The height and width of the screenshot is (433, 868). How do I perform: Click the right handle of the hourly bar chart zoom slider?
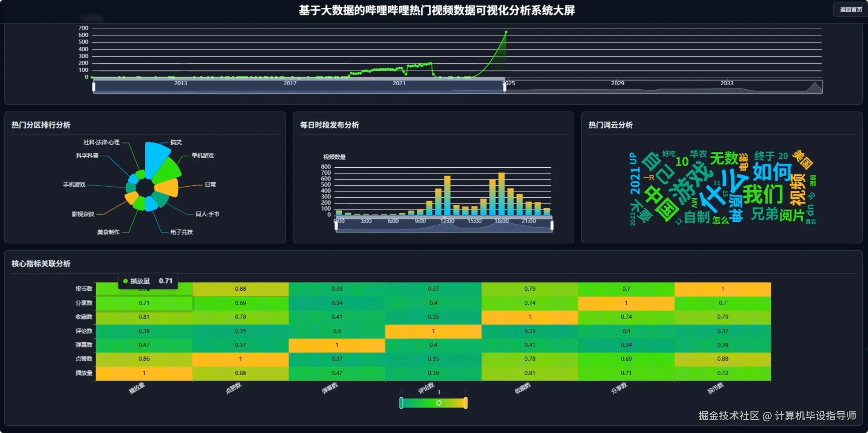point(552,225)
